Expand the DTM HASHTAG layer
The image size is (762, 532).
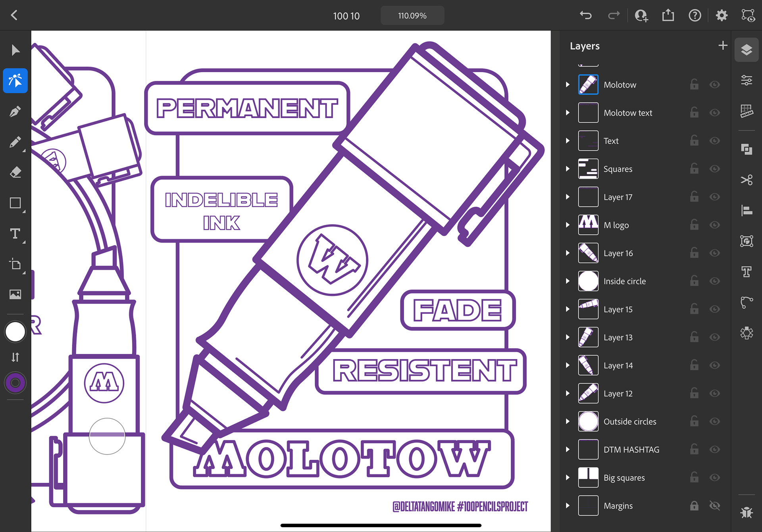pos(568,449)
